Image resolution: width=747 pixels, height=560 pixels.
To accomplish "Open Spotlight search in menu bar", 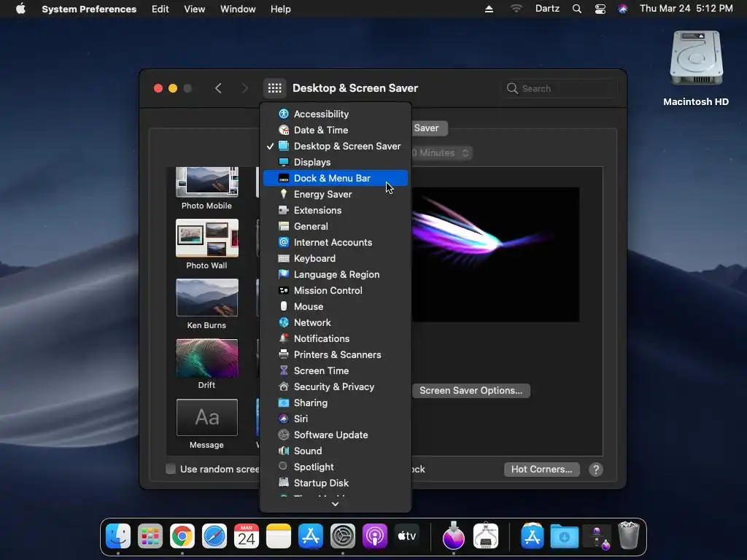I will (x=576, y=9).
